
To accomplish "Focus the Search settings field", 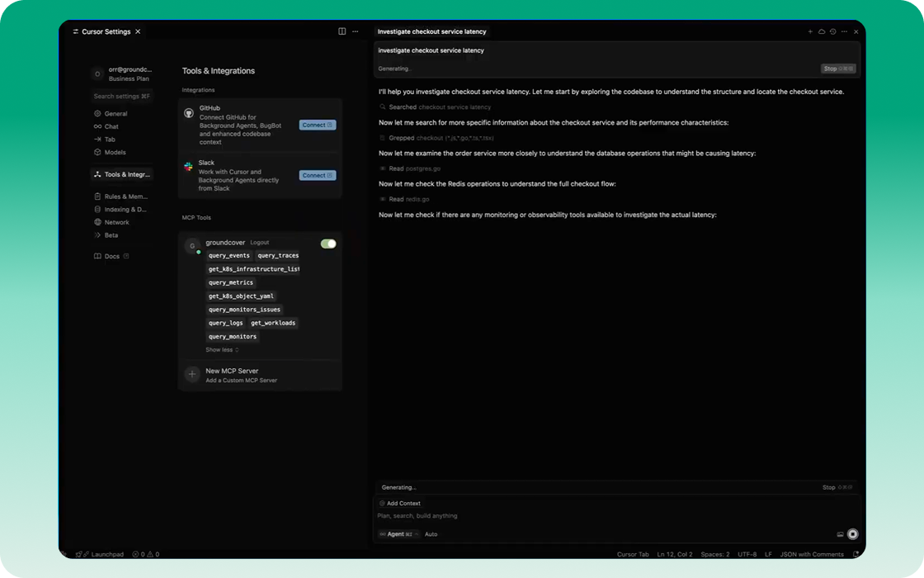I will [122, 96].
